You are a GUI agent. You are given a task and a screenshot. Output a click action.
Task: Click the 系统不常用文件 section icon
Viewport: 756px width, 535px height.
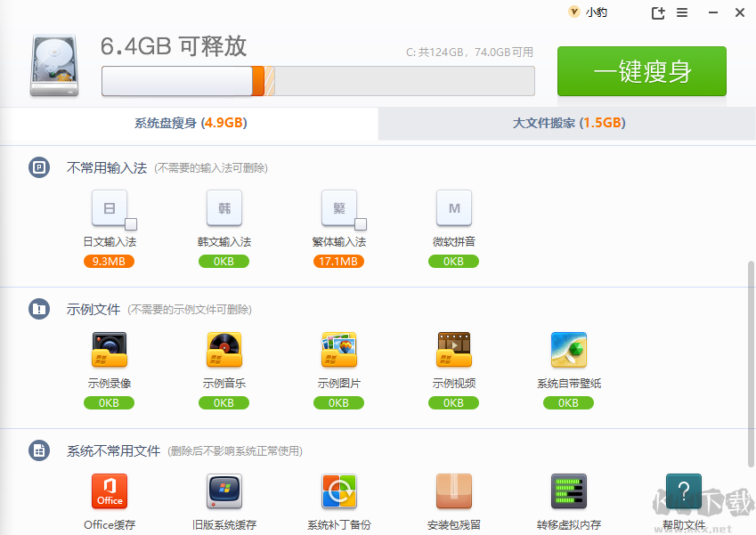pos(39,450)
